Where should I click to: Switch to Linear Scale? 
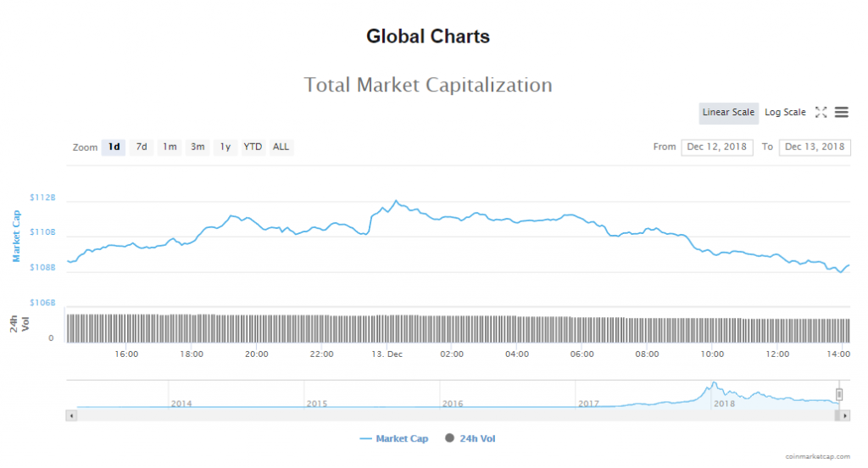coord(728,113)
